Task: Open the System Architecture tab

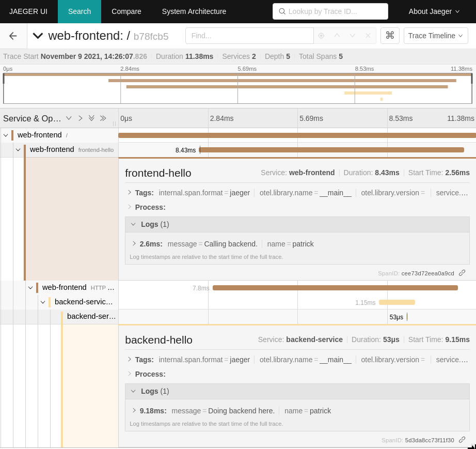Action: (x=194, y=11)
